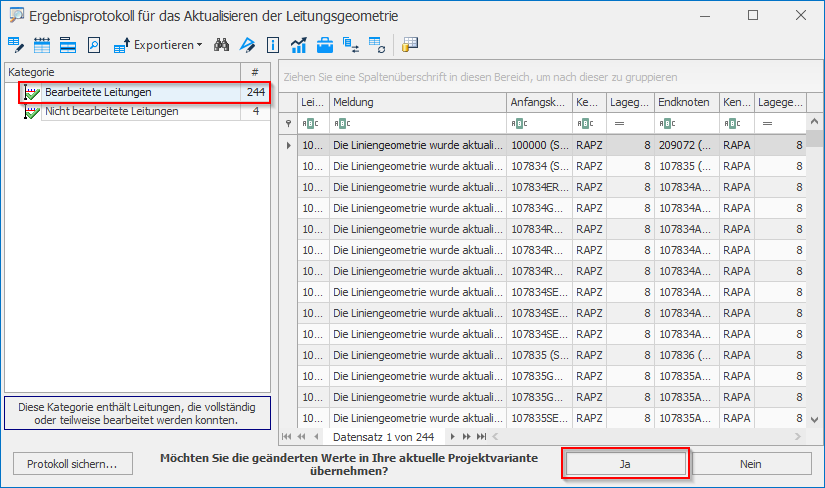The width and height of the screenshot is (825, 488).
Task: Click the Endknoten column header
Action: (x=685, y=103)
